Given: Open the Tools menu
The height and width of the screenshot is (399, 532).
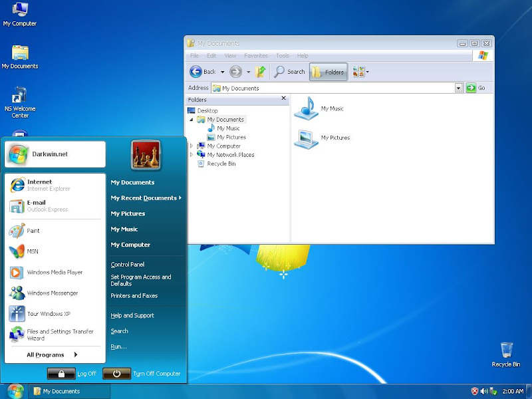Looking at the screenshot, I should coord(282,56).
